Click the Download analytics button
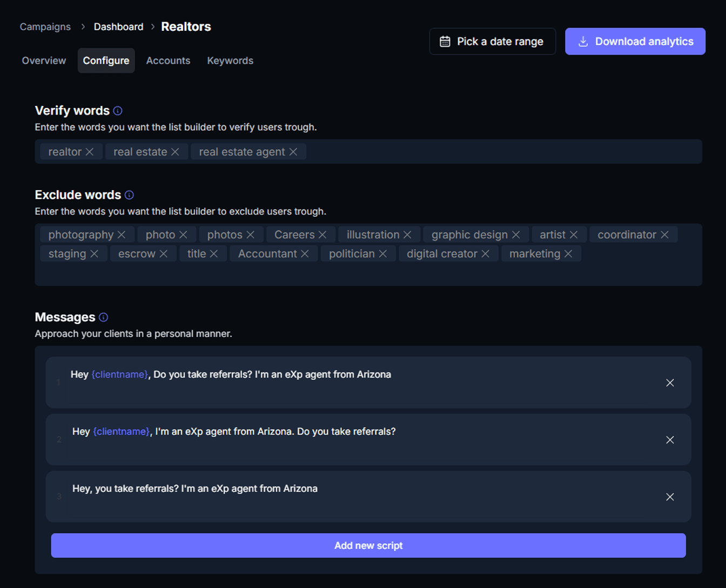The height and width of the screenshot is (588, 726). tap(635, 42)
